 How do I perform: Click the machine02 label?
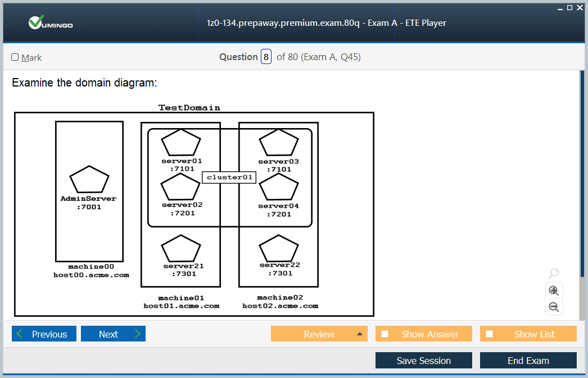280,298
